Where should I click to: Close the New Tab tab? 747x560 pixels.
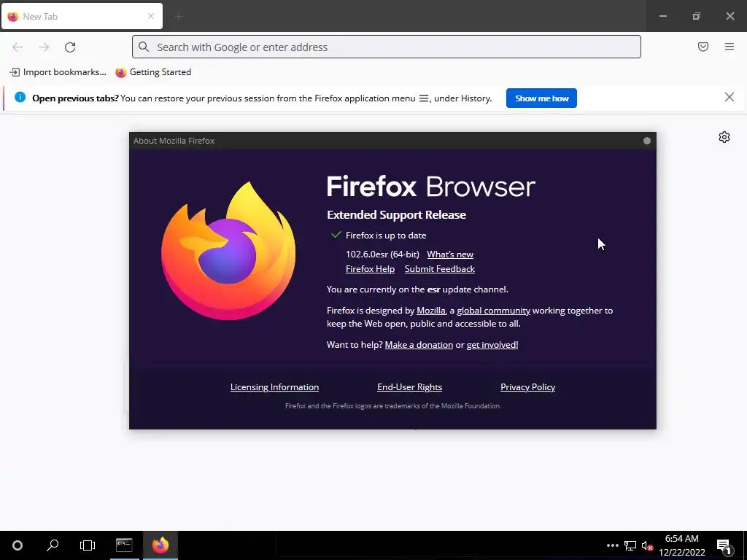coord(151,16)
